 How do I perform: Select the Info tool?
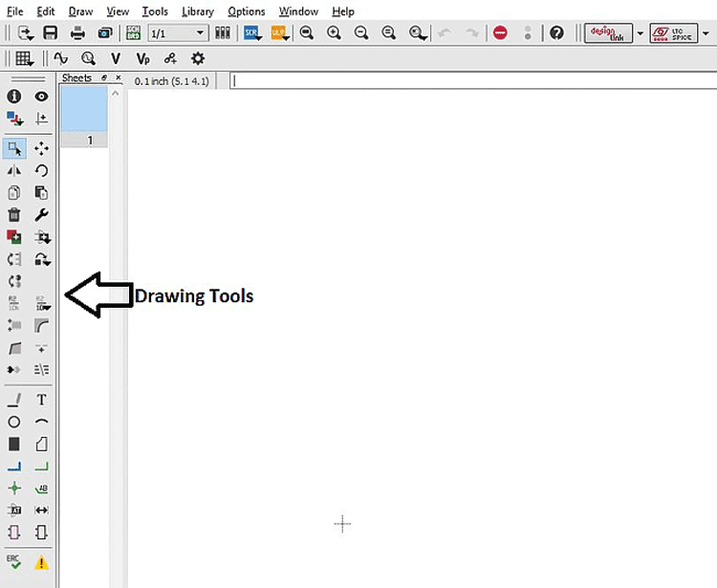(x=14, y=97)
